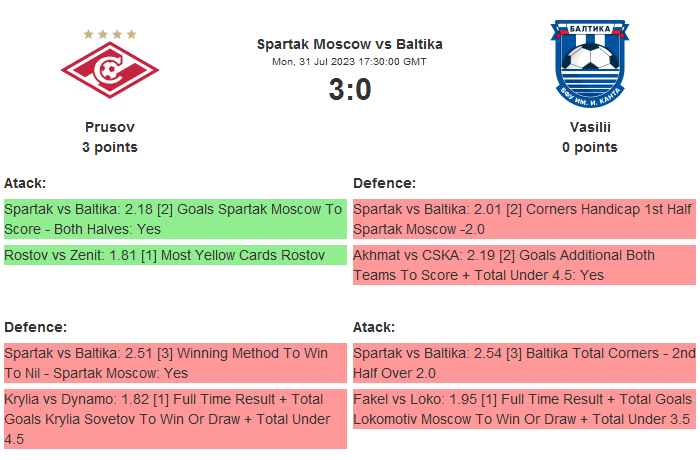Select the Corners Handicap 1st Half Spartak bet
700x460 pixels.
[524, 219]
